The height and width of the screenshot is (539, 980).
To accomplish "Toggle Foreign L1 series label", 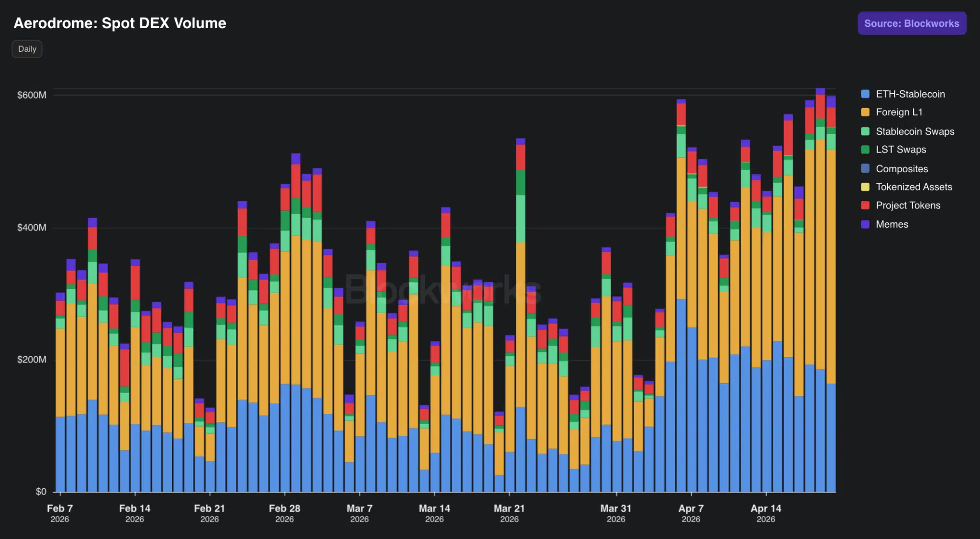I will (x=899, y=112).
